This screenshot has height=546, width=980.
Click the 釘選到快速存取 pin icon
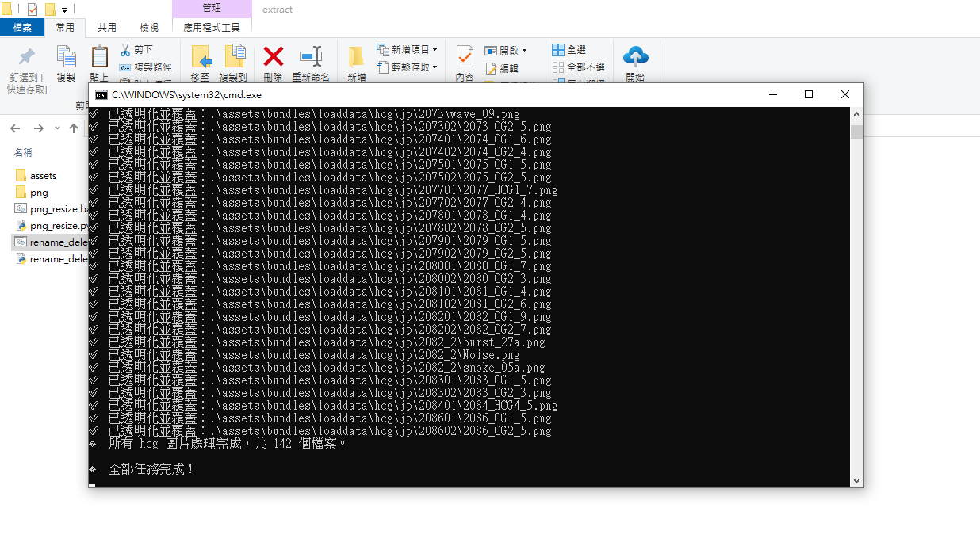(27, 56)
